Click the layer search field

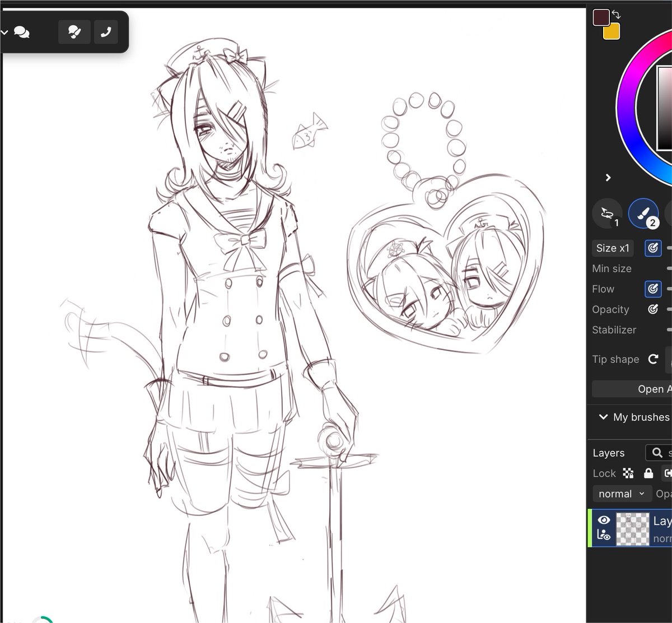click(x=659, y=453)
